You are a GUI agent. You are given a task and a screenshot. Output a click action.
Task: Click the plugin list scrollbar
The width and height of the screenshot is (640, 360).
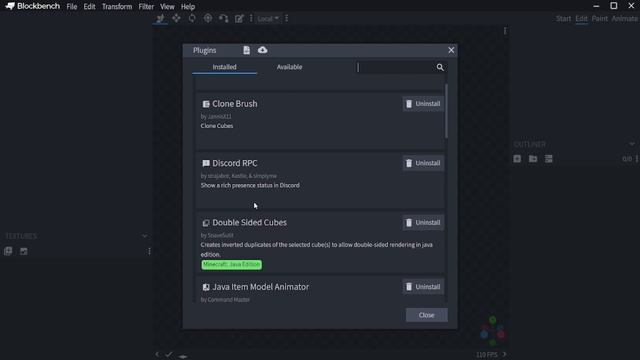pyautogui.click(x=446, y=111)
